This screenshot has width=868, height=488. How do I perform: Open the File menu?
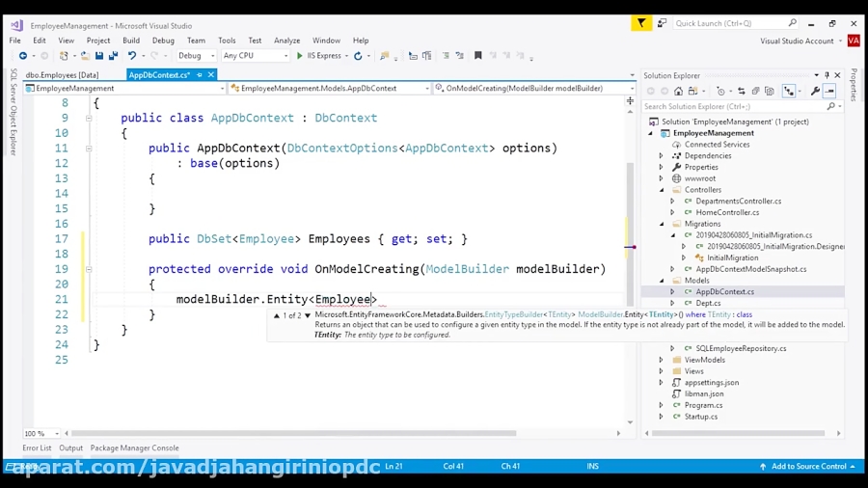pyautogui.click(x=14, y=41)
